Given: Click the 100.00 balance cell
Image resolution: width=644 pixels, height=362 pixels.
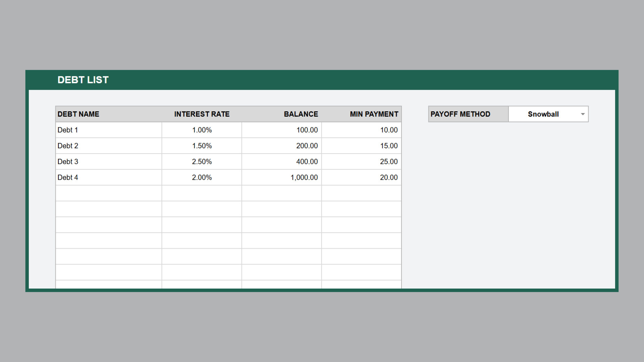Looking at the screenshot, I should [281, 130].
